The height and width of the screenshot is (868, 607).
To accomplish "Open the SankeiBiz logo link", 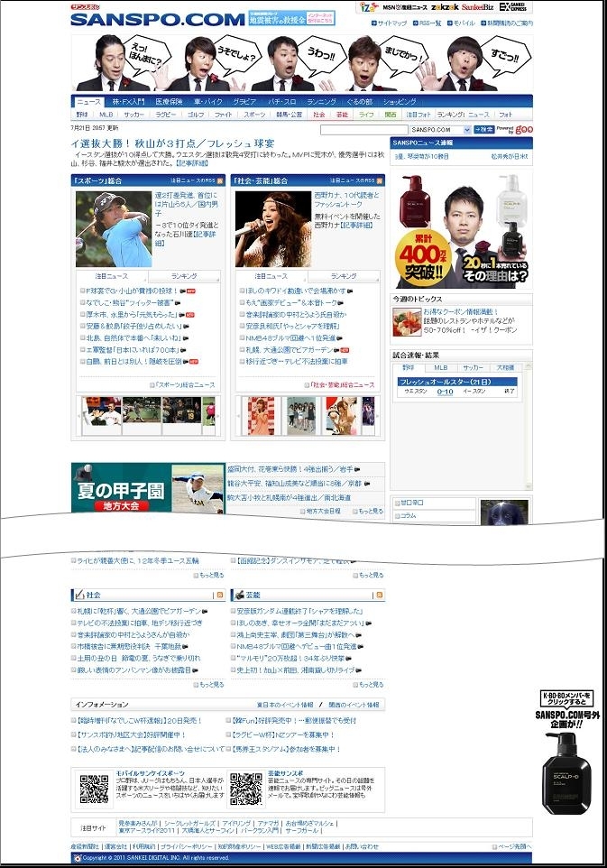I will coord(477,7).
